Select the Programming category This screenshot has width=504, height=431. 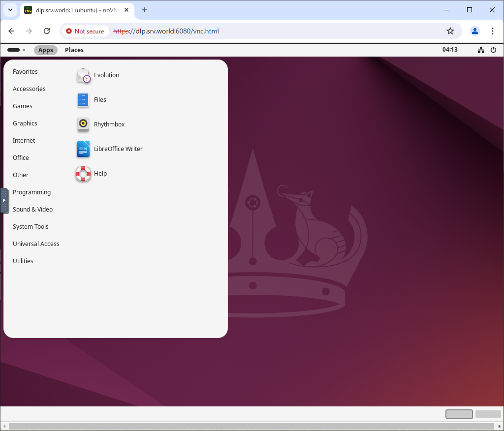32,192
